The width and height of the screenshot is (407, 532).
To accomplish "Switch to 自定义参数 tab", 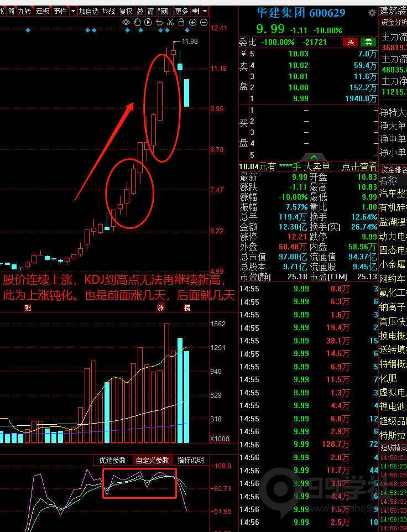I will coord(153,460).
